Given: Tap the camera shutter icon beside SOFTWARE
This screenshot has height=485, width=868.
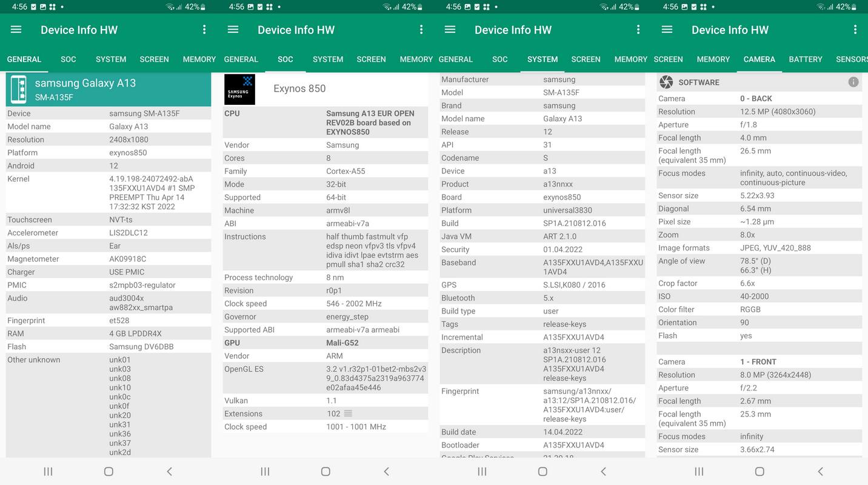Looking at the screenshot, I should point(666,82).
